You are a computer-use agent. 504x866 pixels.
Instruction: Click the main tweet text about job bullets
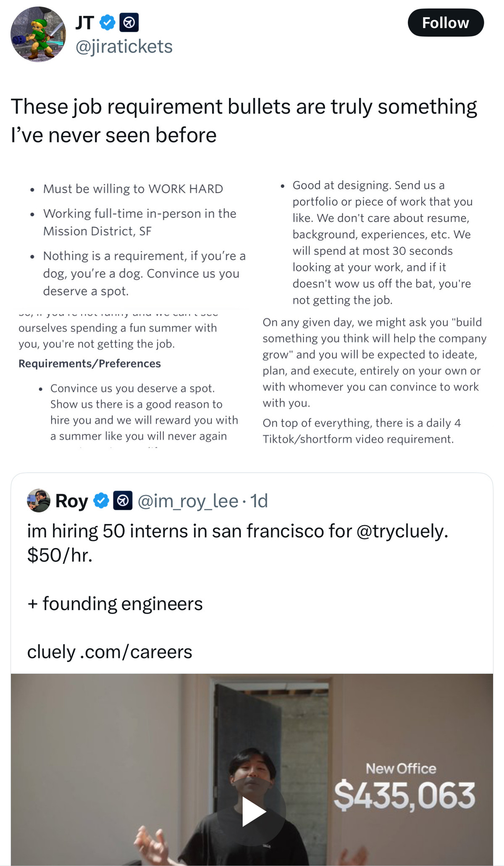coord(244,121)
